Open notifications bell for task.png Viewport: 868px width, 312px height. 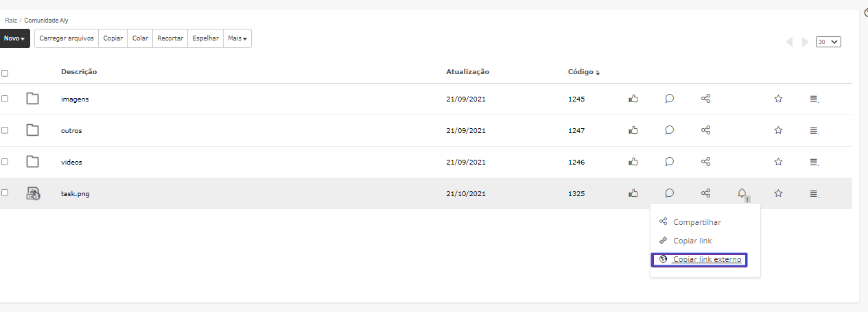tap(742, 193)
